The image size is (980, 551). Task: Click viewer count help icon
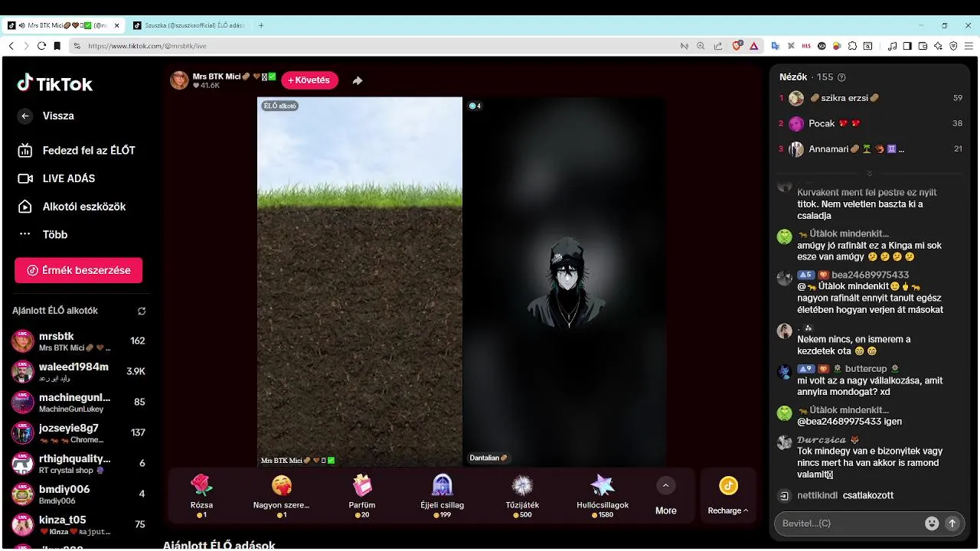(x=842, y=77)
